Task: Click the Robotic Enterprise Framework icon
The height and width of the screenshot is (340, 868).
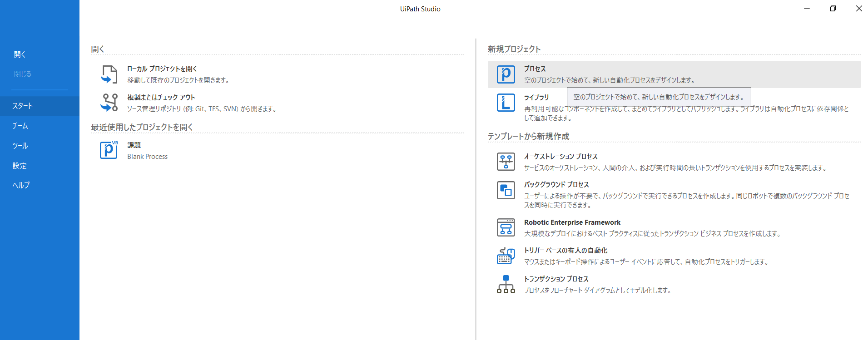Action: (506, 227)
